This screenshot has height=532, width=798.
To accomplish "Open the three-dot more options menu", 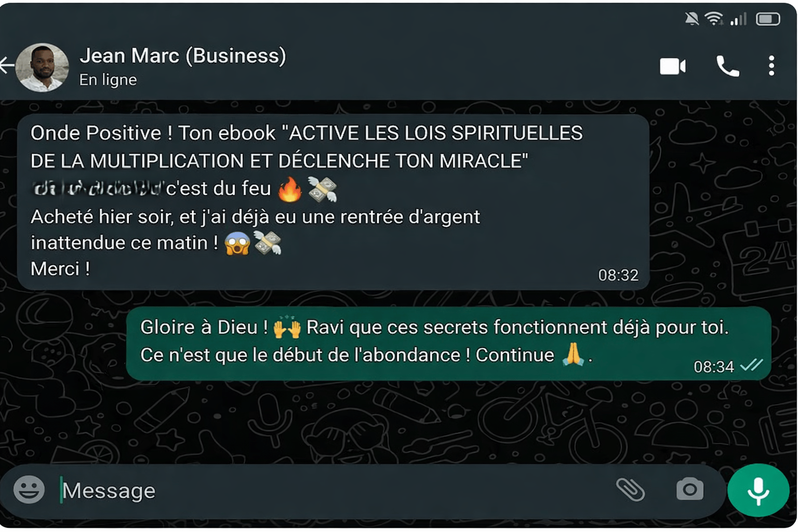I will pos(772,66).
